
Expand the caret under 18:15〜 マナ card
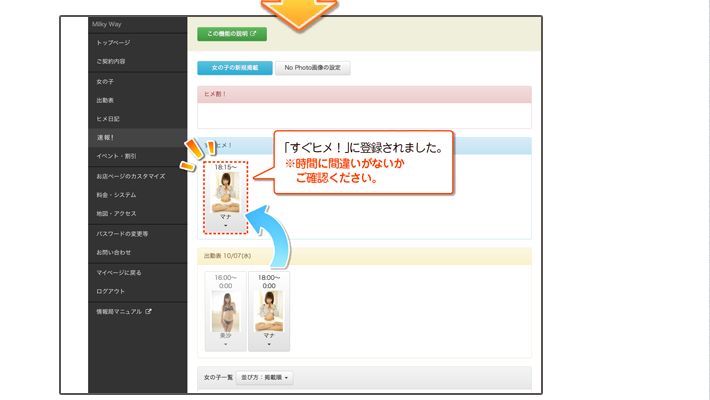pos(225,226)
